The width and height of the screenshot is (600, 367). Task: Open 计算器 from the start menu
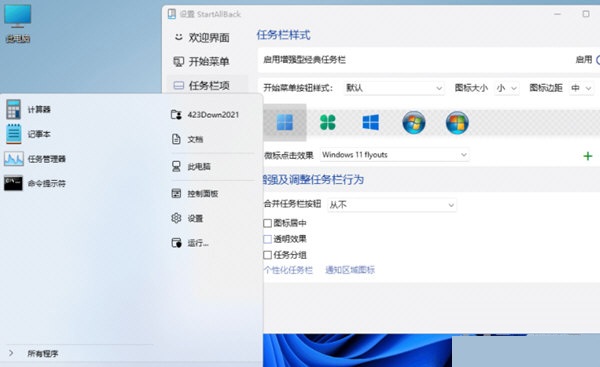tap(29, 109)
